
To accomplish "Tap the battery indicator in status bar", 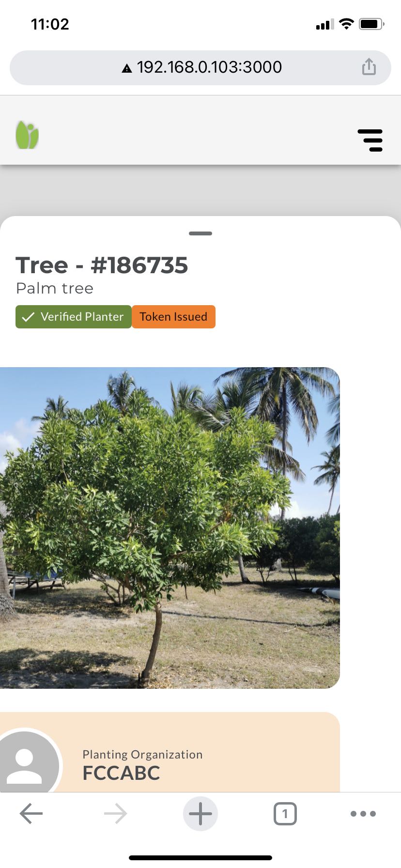I will (x=372, y=24).
